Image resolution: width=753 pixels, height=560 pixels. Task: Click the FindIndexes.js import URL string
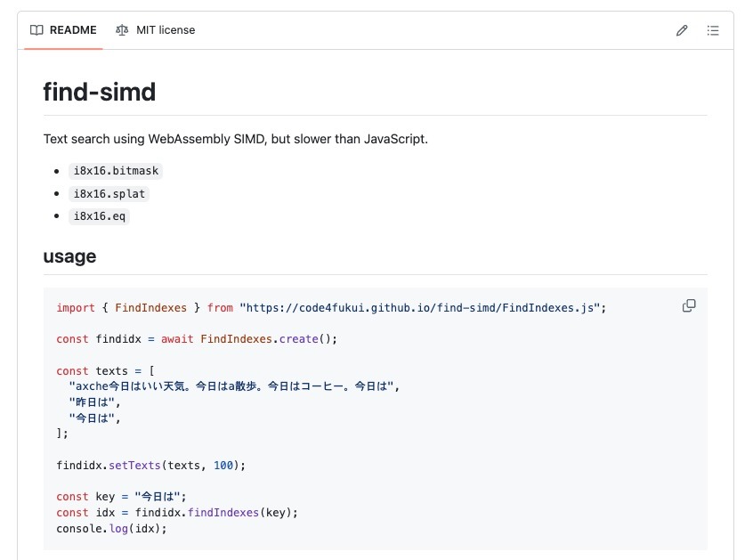[422, 308]
